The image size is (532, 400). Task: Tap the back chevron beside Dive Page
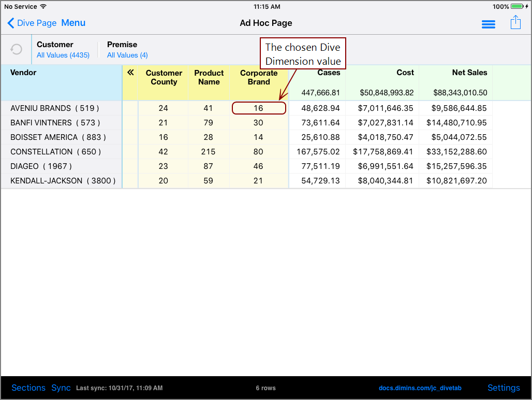coord(11,23)
